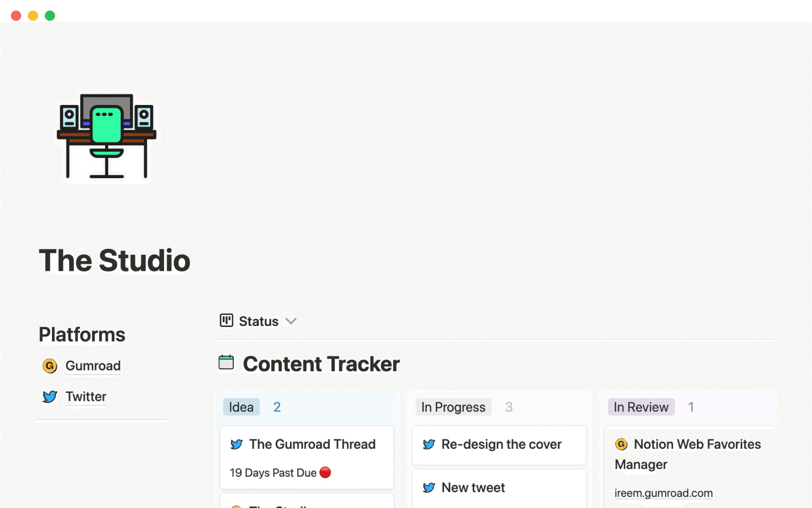Open the Status view dropdown chevron
812x508 pixels.
[291, 321]
